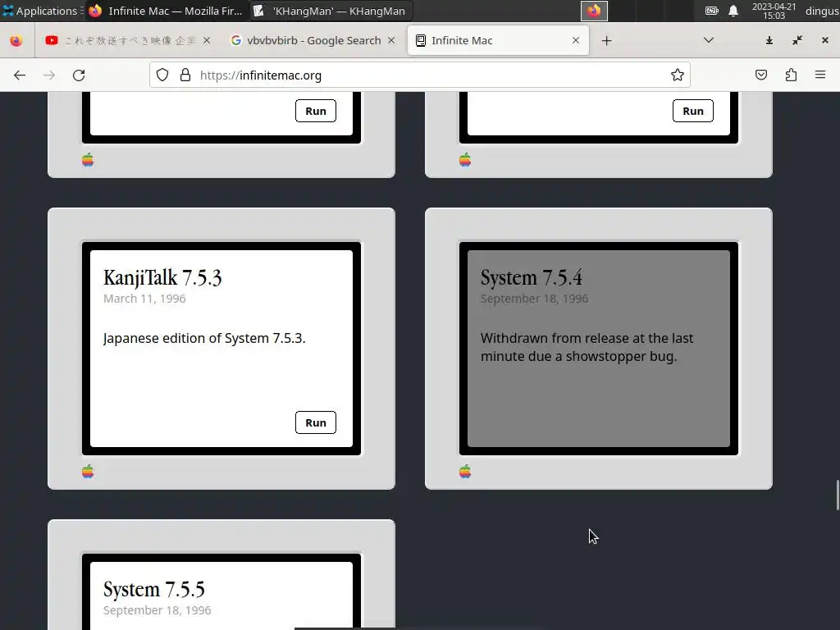840x630 pixels.
Task: Click the Firefox View icon in tab bar
Action: coord(16,41)
